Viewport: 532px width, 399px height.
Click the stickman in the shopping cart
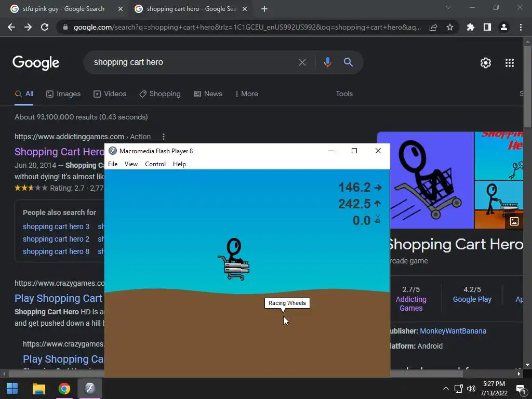point(234,260)
